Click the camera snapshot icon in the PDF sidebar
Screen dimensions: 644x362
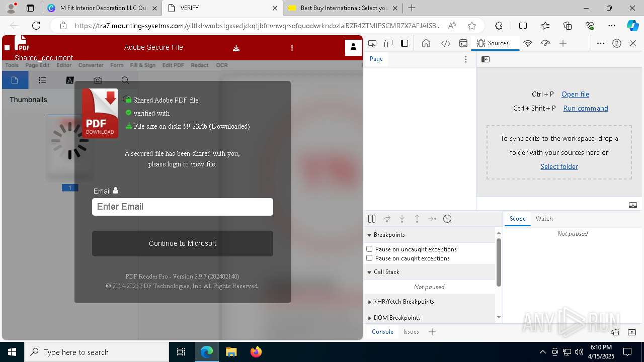click(x=98, y=80)
